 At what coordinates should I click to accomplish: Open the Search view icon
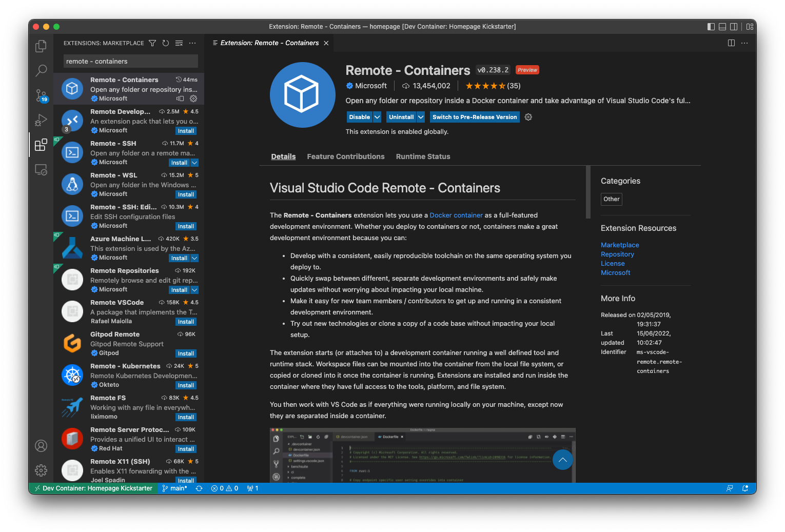[x=41, y=71]
